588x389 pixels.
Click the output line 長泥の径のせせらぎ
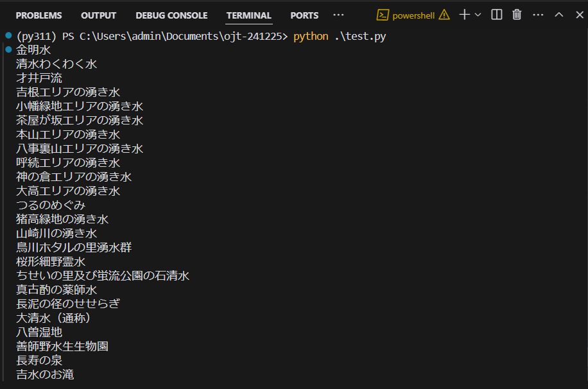[x=68, y=304]
